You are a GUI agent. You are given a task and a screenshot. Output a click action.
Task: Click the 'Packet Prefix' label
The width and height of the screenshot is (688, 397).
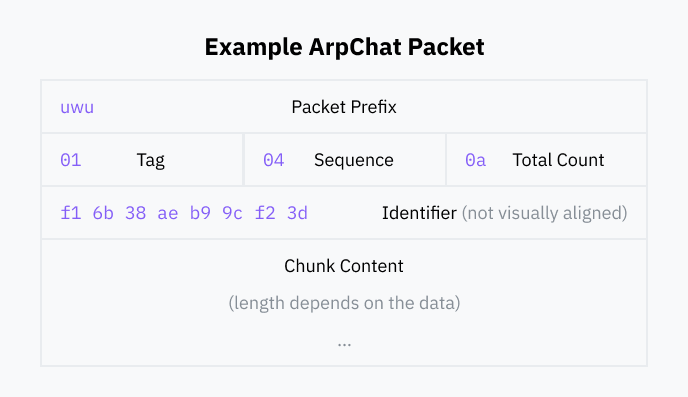click(x=344, y=107)
